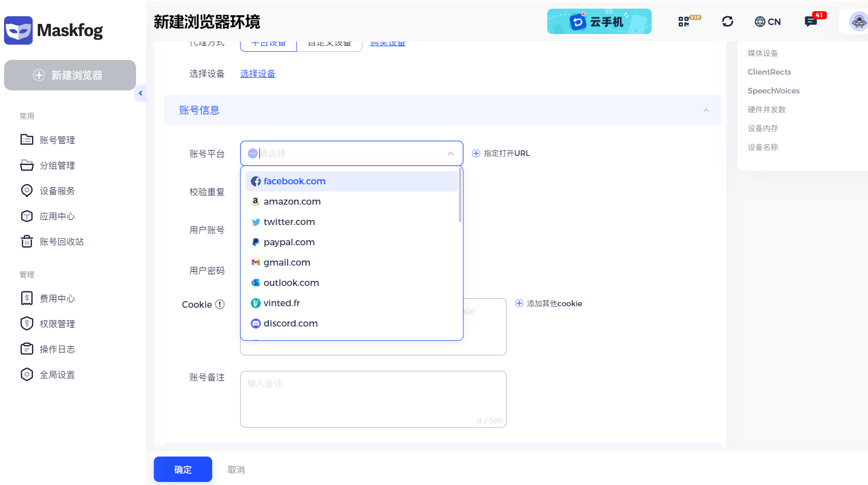Image resolution: width=868 pixels, height=485 pixels.
Task: Open 费用中心 in the sidebar
Action: [x=48, y=298]
